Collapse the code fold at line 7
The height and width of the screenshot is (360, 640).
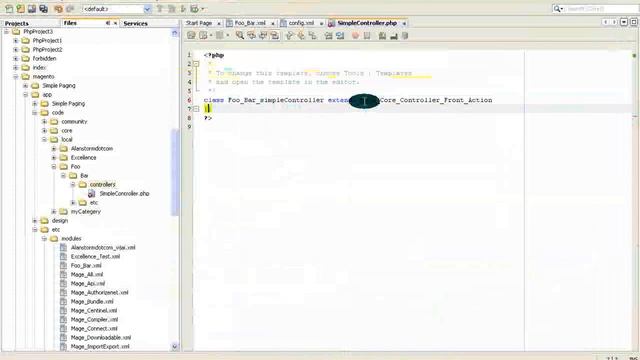[x=196, y=109]
